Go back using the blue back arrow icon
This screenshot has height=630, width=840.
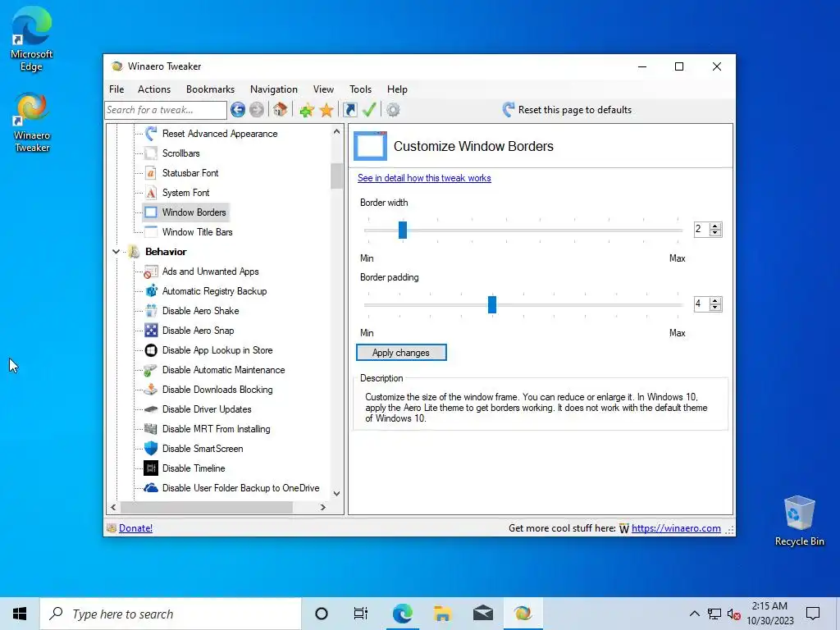coord(238,110)
